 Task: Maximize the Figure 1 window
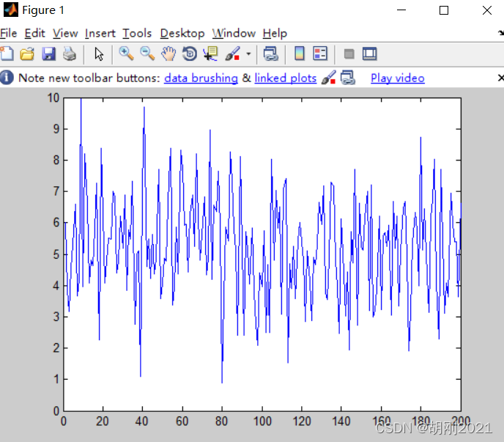click(x=444, y=10)
